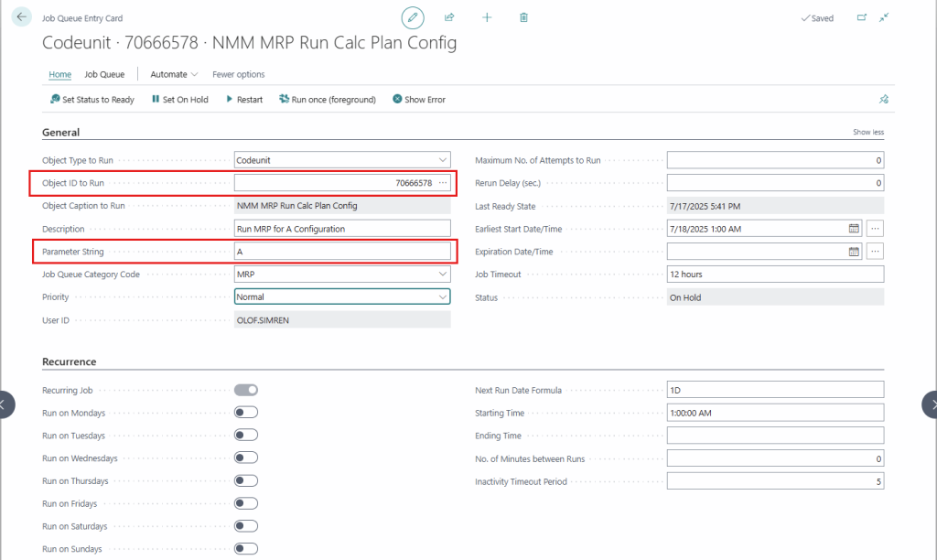Click the Parameter String input field
Image resolution: width=937 pixels, height=560 pixels.
342,251
